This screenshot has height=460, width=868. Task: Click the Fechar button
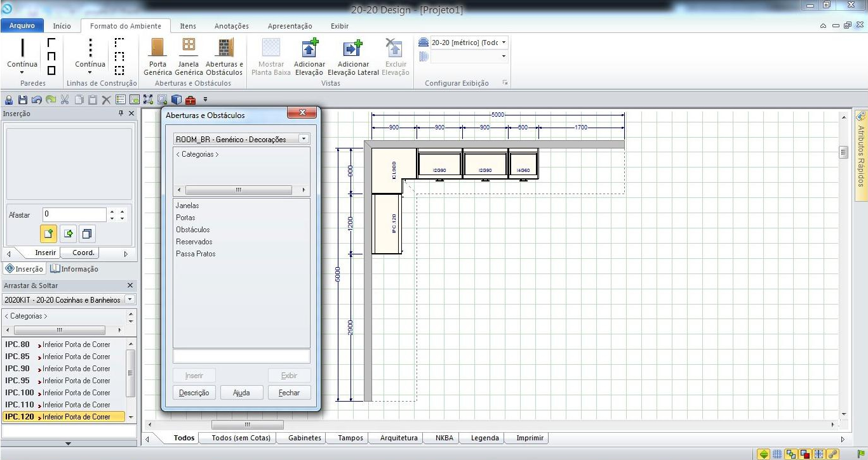pos(289,393)
